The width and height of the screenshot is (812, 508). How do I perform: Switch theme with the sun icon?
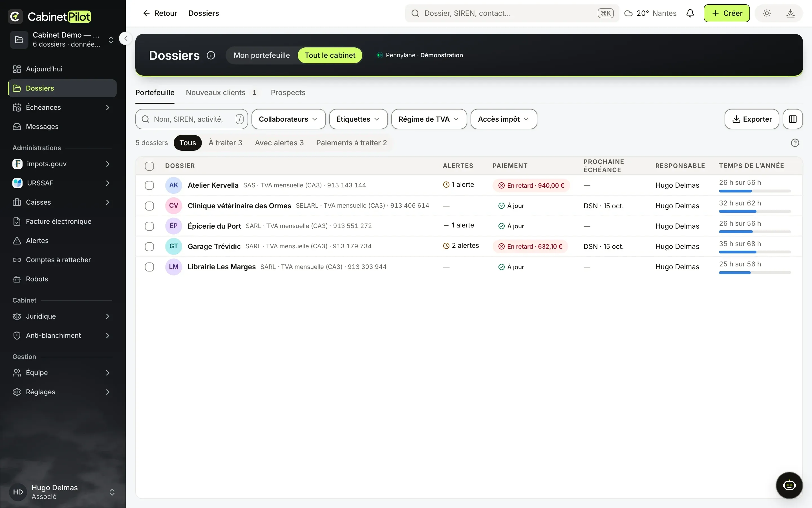[767, 13]
